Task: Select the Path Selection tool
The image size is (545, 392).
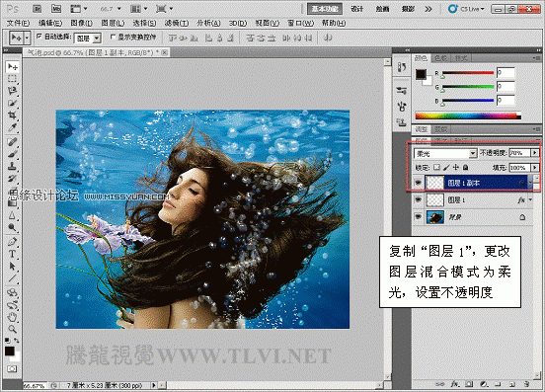Action: click(x=13, y=266)
